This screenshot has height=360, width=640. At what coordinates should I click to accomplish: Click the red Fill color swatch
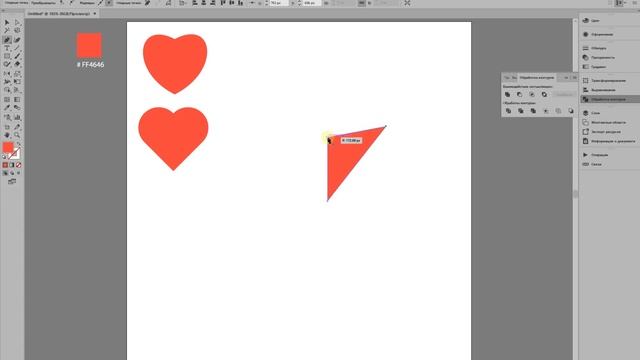click(8, 147)
